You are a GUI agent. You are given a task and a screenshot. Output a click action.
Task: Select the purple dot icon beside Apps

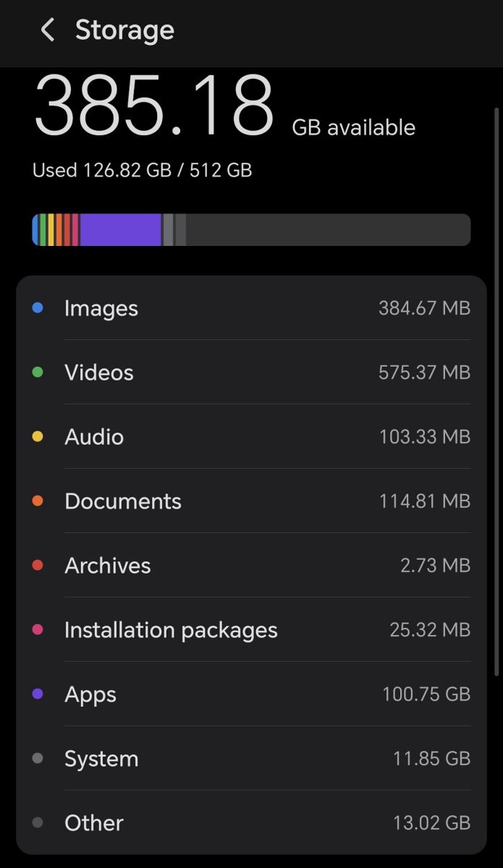tap(36, 694)
